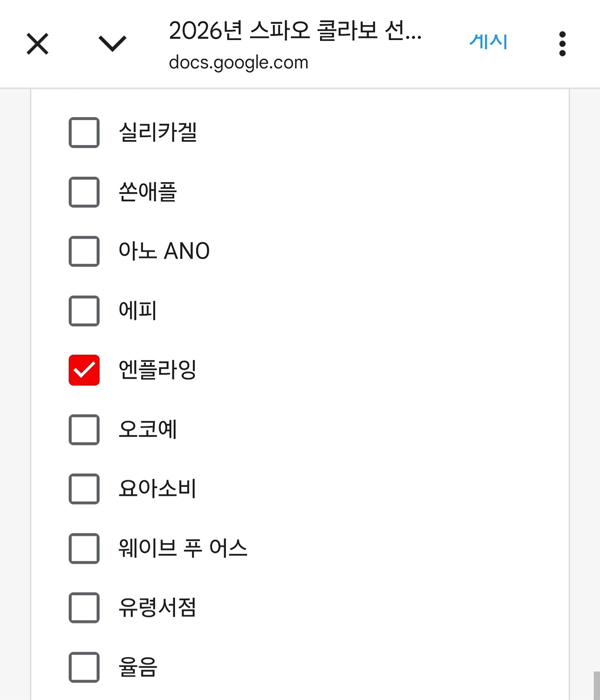
Task: Check the 유령서점 checkbox
Action: click(84, 607)
